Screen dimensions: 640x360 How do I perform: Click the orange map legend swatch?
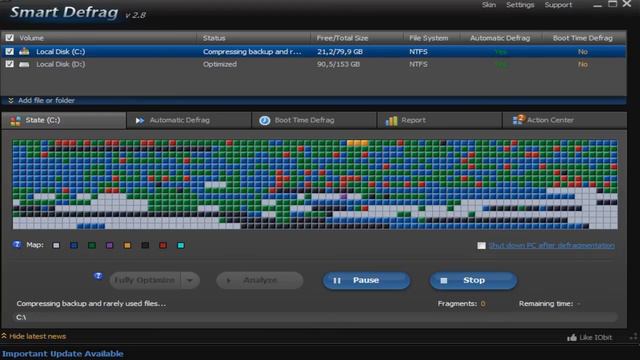click(127, 245)
